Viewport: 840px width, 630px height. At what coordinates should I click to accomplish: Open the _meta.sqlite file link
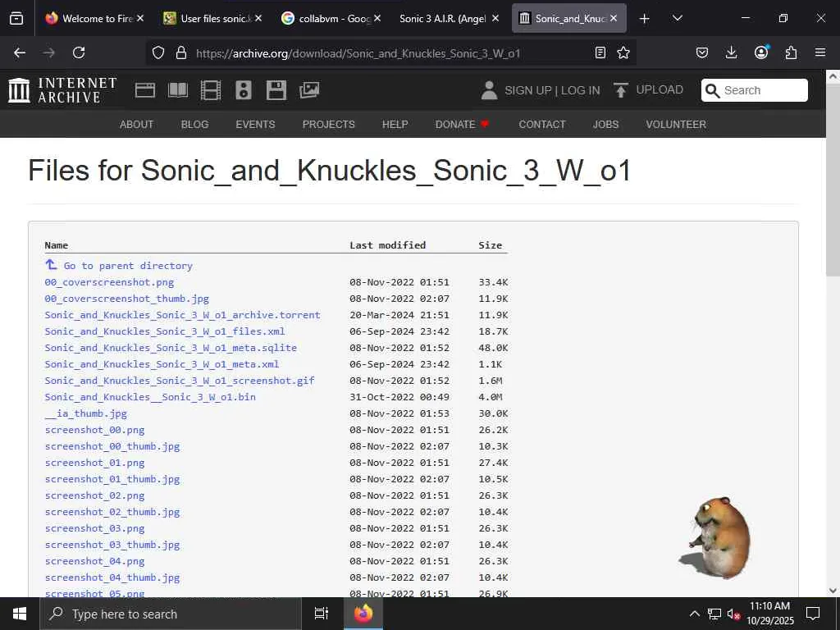[171, 348]
